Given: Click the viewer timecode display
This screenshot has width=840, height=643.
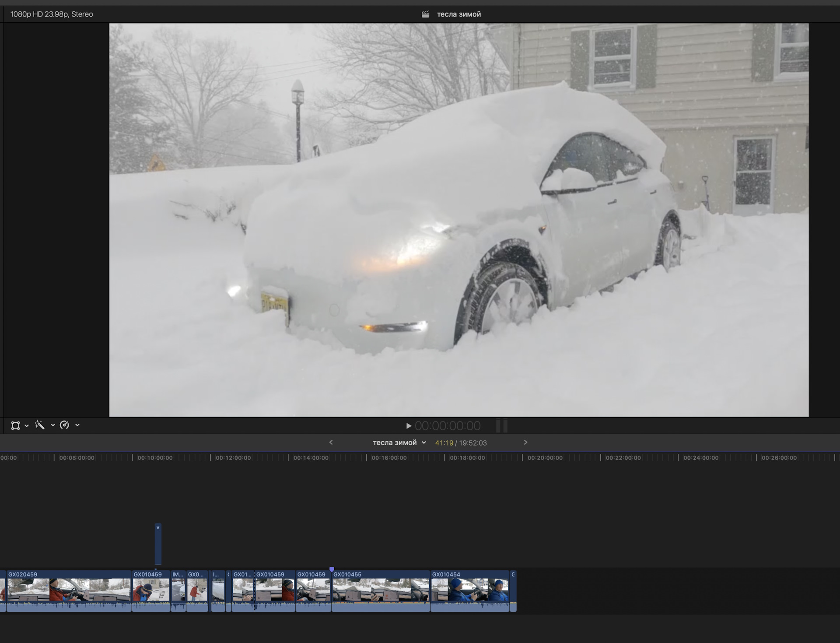Looking at the screenshot, I should [x=447, y=426].
